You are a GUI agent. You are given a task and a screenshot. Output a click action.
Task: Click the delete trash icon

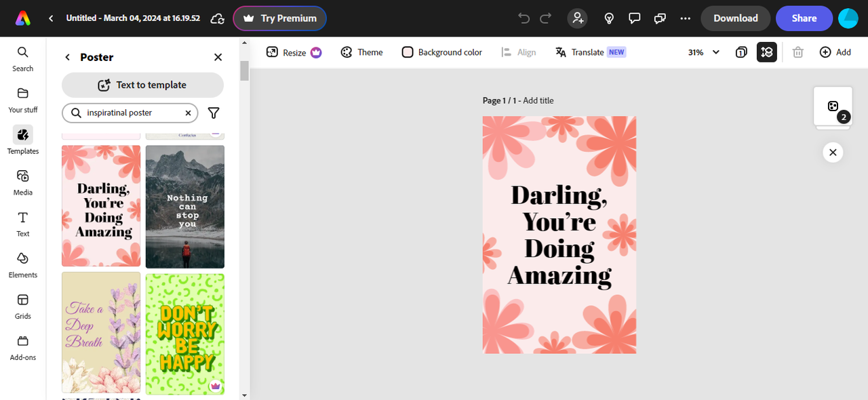point(798,52)
